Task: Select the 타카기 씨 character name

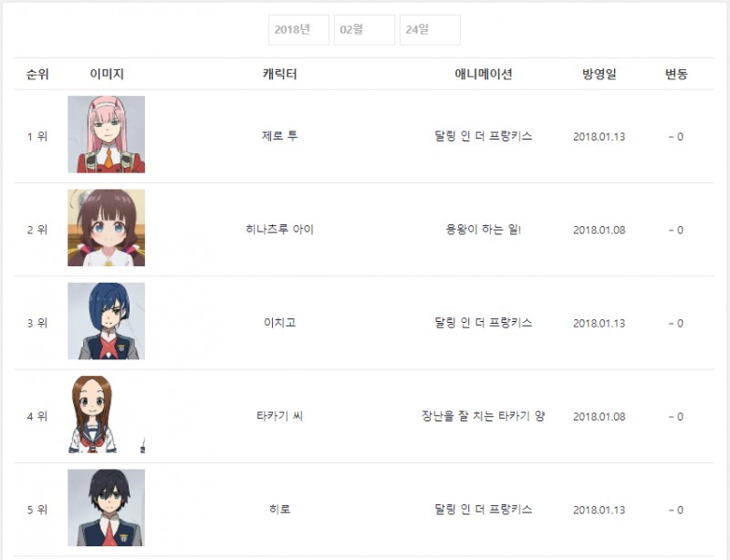Action: 279,416
